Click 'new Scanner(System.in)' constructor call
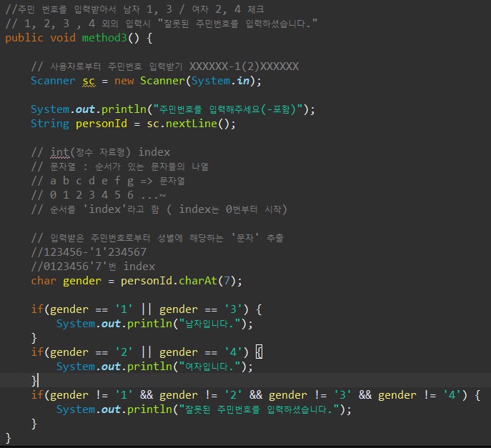491x448 pixels. tap(184, 81)
